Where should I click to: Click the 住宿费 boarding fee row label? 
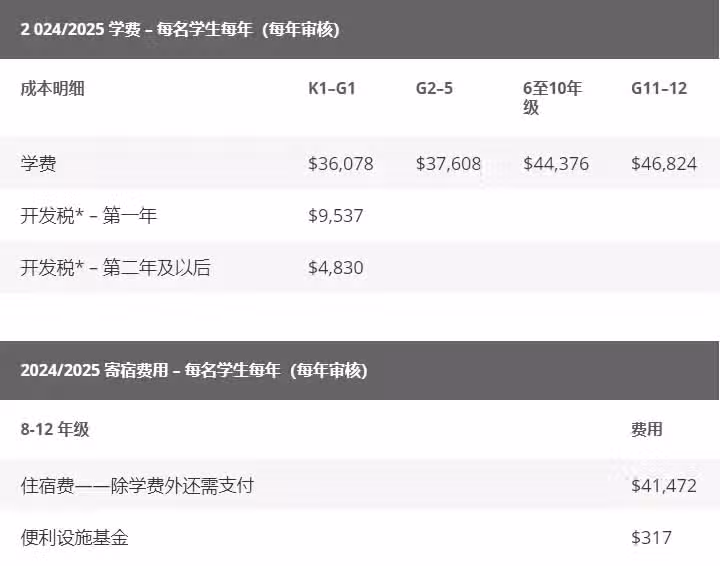pos(137,486)
